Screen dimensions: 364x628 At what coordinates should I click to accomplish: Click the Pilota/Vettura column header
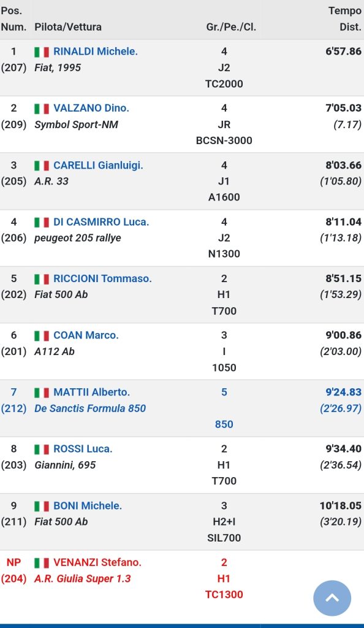coord(68,27)
